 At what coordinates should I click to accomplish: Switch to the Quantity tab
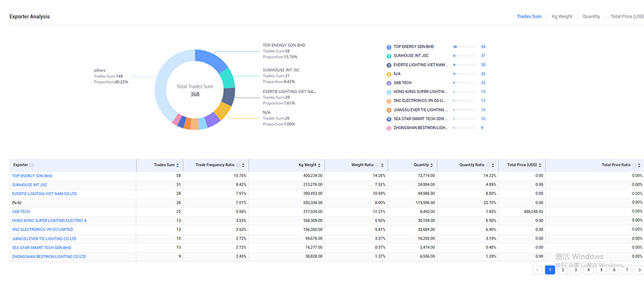(x=591, y=17)
